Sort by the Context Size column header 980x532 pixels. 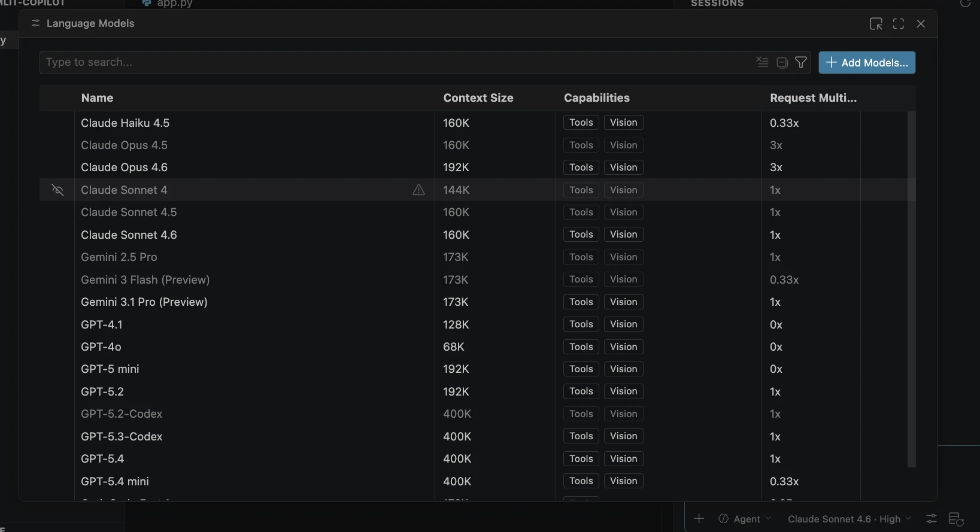[x=478, y=98]
